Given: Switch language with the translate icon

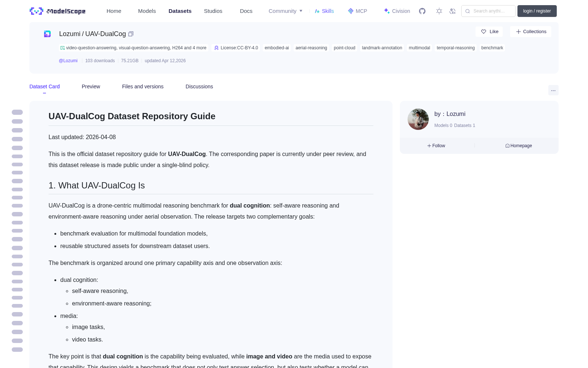Looking at the screenshot, I should coord(452,11).
